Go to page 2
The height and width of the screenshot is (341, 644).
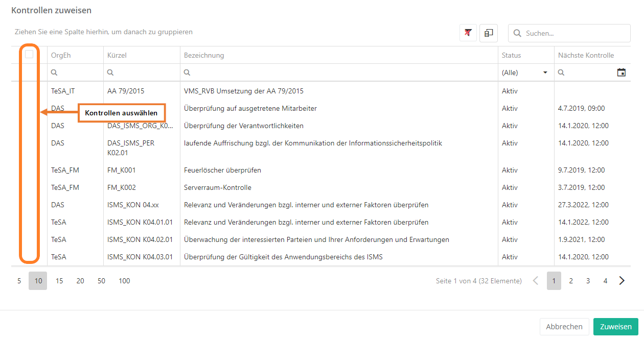tap(571, 281)
